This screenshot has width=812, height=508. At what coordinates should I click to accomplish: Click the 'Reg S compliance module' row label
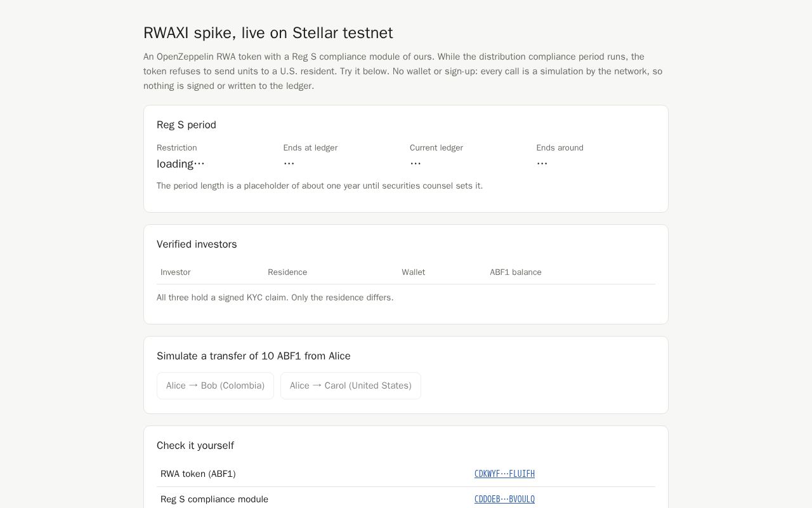pyautogui.click(x=214, y=499)
